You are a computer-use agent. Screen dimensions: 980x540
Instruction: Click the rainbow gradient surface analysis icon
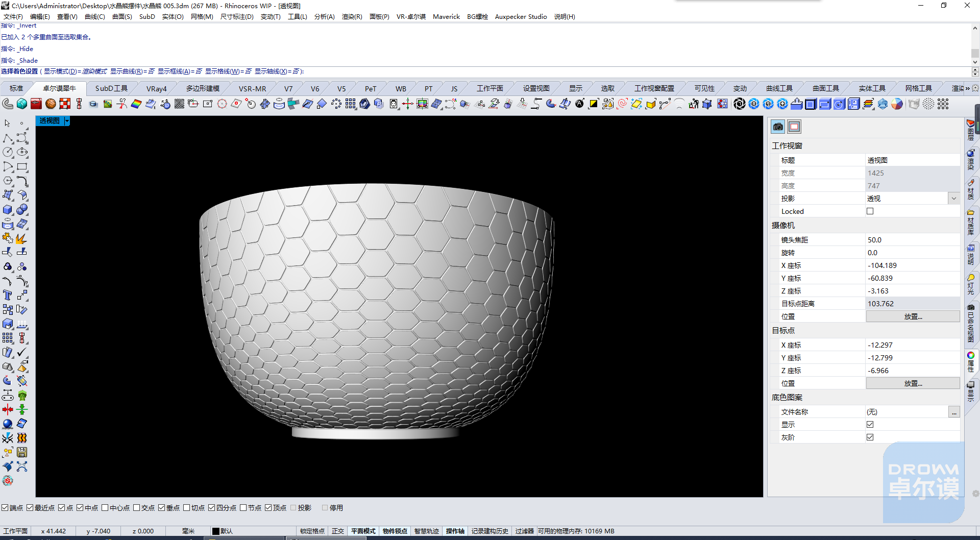pyautogui.click(x=136, y=104)
